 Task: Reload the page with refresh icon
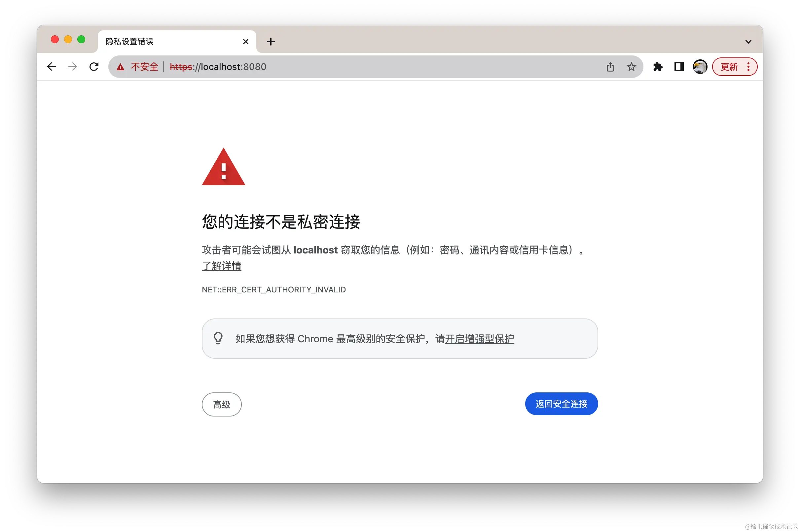(x=94, y=67)
